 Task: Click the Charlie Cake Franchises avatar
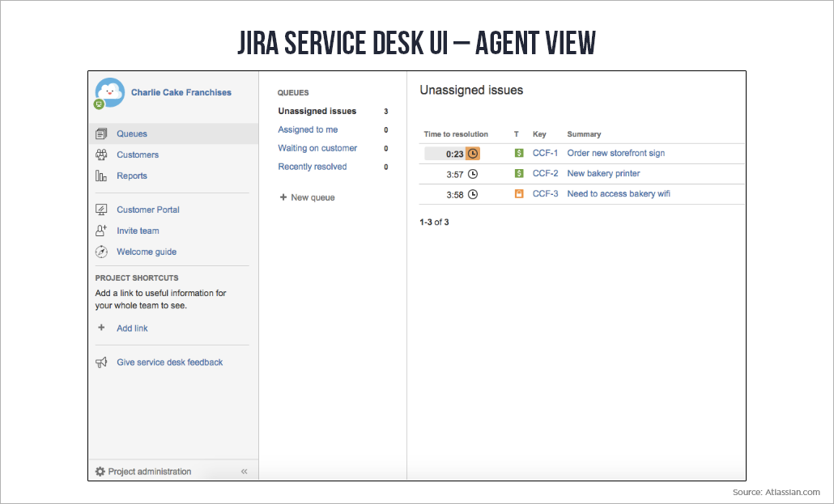pos(109,92)
